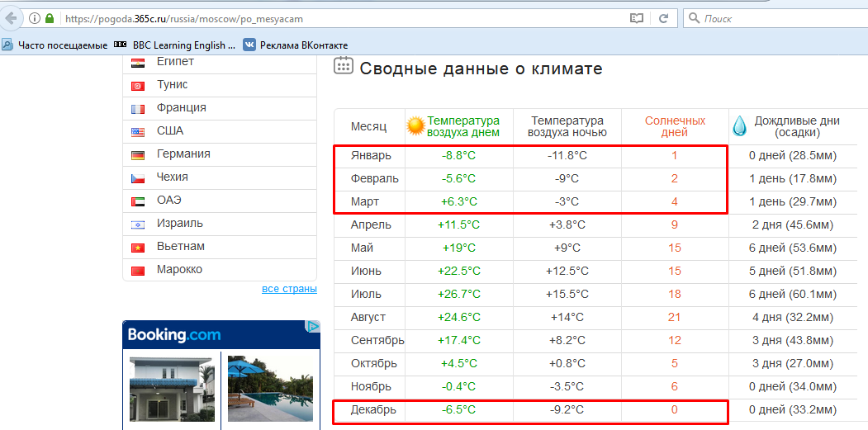Click the Сводные данные о климате heading

click(481, 69)
